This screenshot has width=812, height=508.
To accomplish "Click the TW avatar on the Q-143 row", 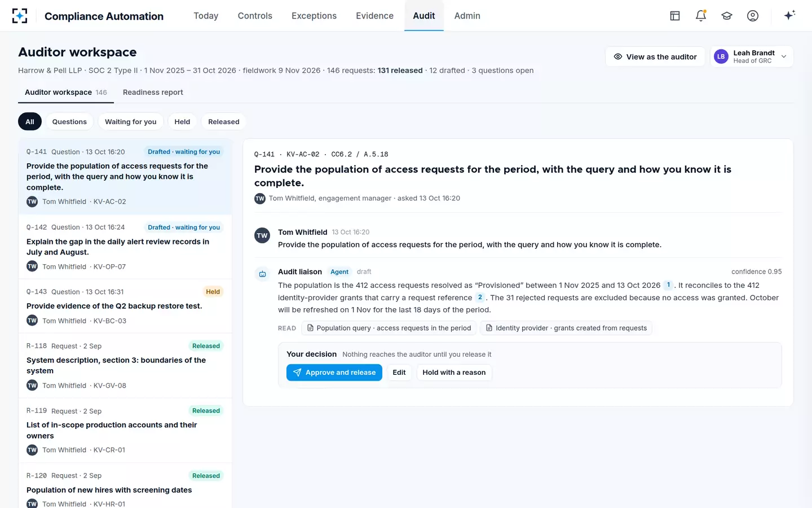I will [32, 321].
